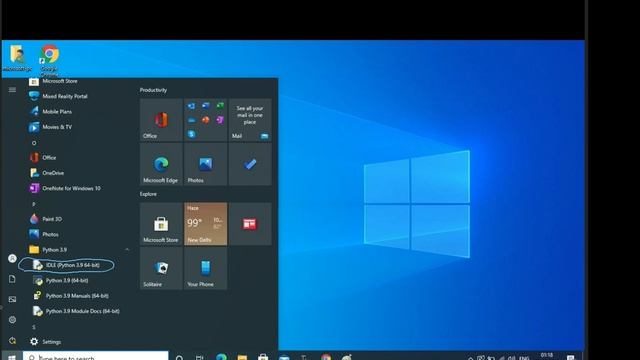This screenshot has width=640, height=360.
Task: Click the Explore group heading
Action: click(x=148, y=194)
